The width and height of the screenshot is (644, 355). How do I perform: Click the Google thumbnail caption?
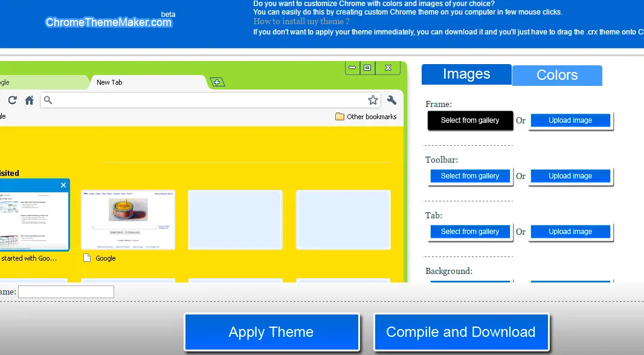pyautogui.click(x=106, y=258)
